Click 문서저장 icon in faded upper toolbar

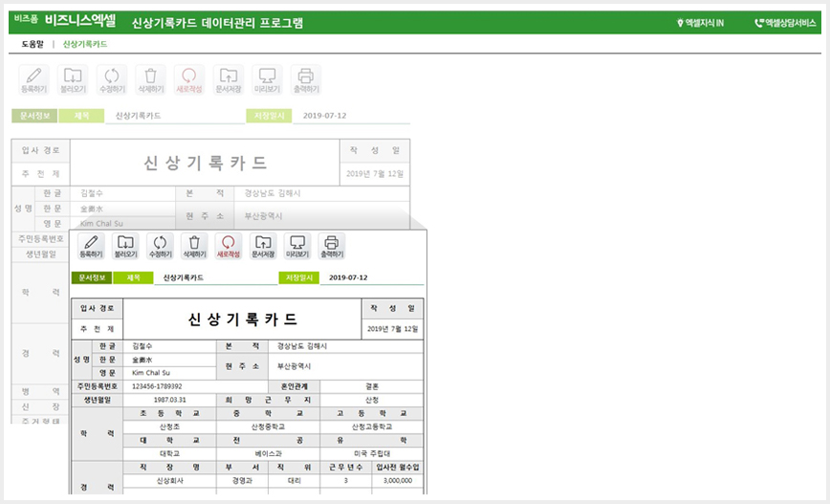[229, 80]
